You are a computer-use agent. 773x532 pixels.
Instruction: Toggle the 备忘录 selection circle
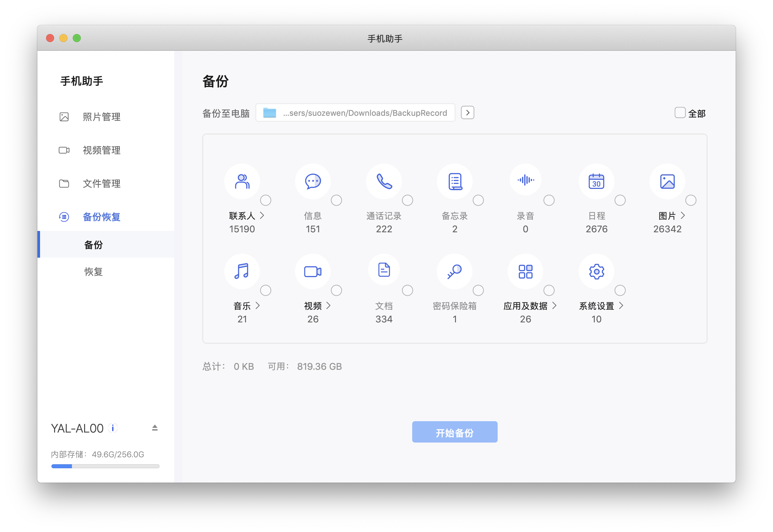point(478,200)
